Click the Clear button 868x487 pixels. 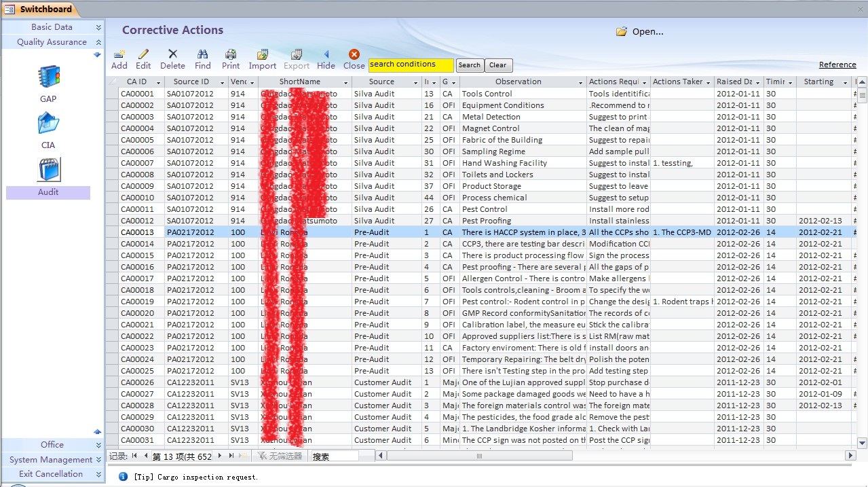point(498,65)
